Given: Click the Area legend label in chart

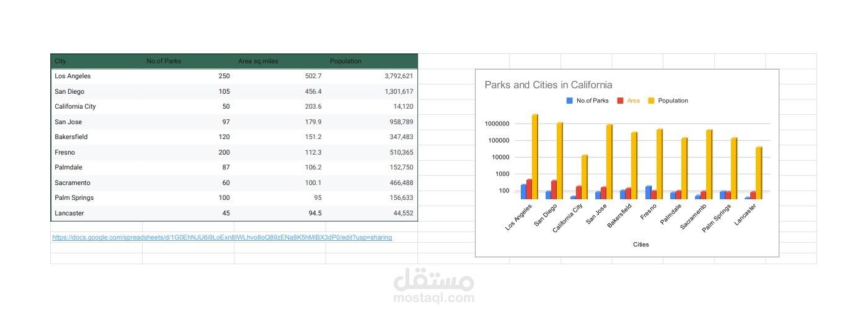Looking at the screenshot, I should click(x=633, y=101).
